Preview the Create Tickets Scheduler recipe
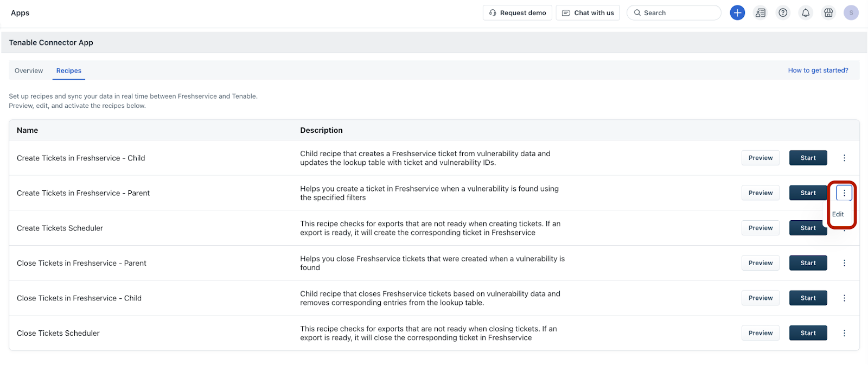 tap(761, 228)
